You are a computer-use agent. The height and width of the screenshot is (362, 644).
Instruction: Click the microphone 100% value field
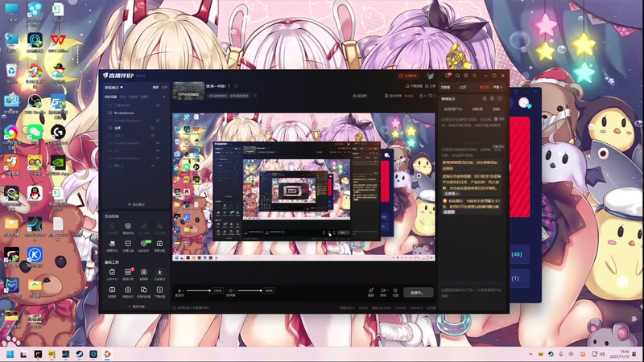click(217, 290)
